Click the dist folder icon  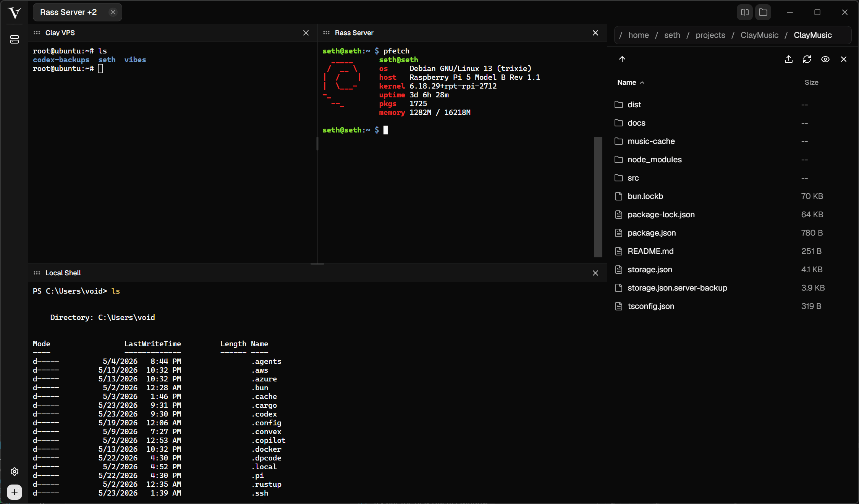pyautogui.click(x=619, y=105)
